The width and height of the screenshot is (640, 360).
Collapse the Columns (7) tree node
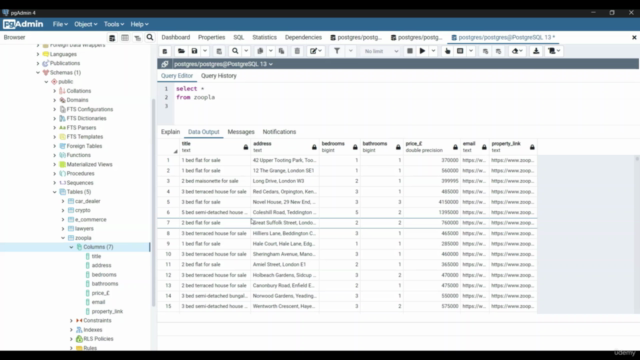tap(71, 247)
